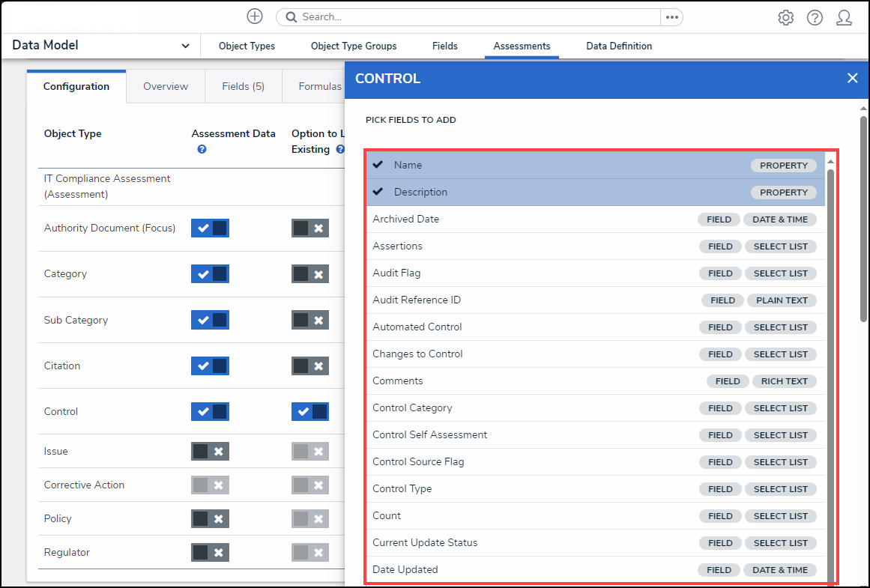Enable Assessment Data toggle for Issue
870x588 pixels.
coord(210,452)
